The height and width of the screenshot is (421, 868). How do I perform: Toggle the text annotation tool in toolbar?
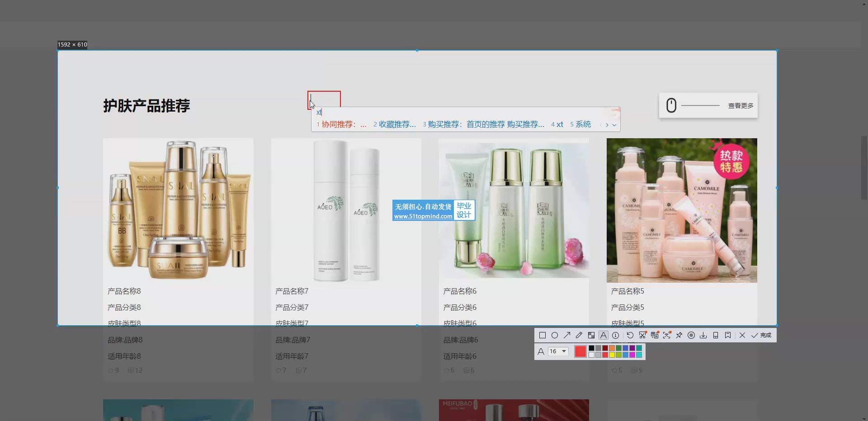pos(604,335)
